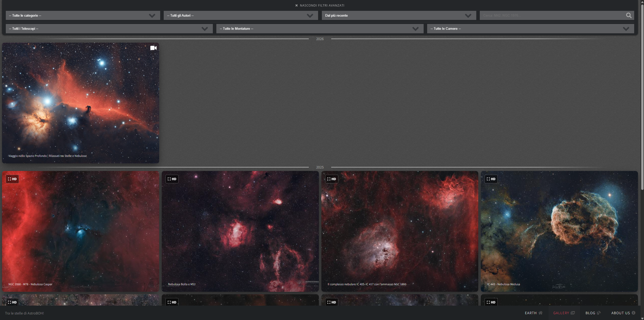This screenshot has width=644, height=320.
Task: Open the Blog menu item
Action: tap(590, 313)
